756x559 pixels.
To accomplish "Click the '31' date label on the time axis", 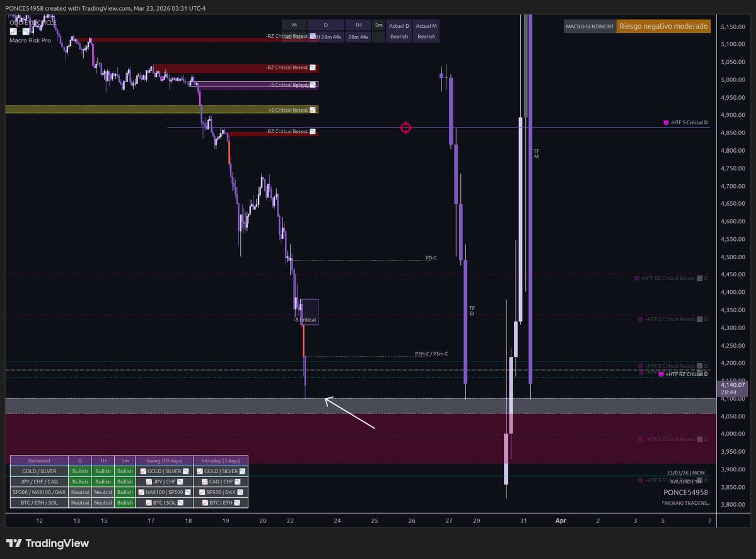I will tap(523, 521).
